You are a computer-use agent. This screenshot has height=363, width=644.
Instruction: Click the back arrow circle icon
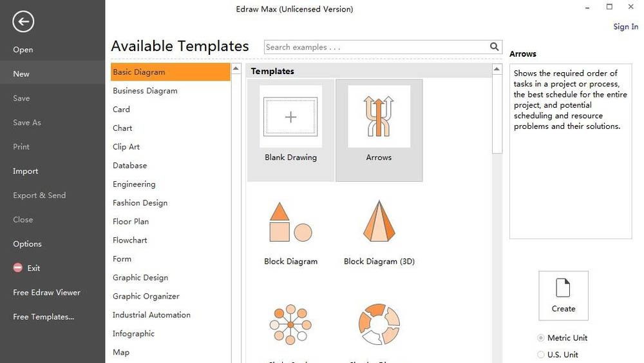[x=23, y=21]
